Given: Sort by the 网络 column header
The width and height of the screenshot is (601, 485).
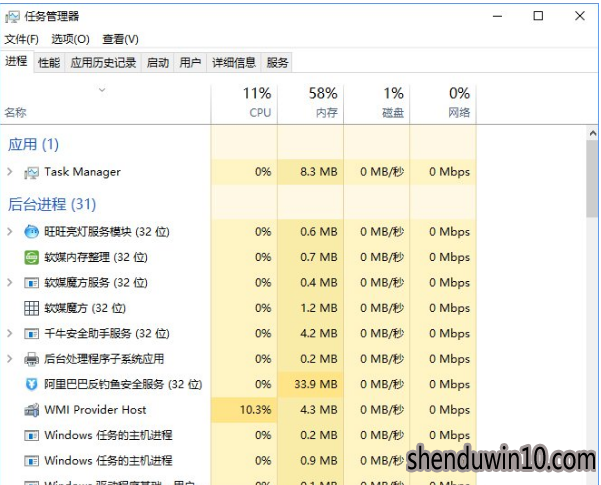Looking at the screenshot, I should point(443,104).
